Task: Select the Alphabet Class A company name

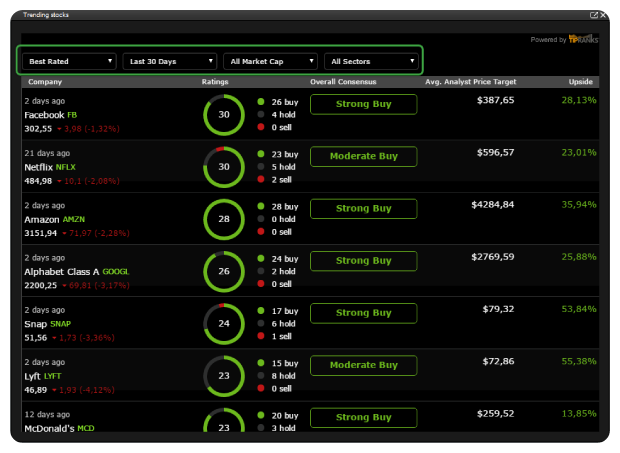Action: (x=62, y=272)
